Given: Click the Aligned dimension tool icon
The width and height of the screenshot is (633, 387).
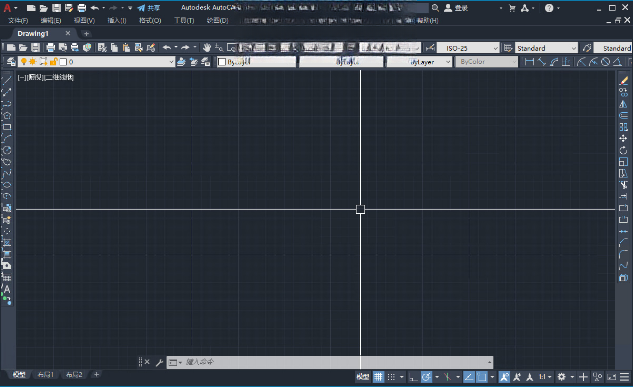Looking at the screenshot, I should coord(541,61).
